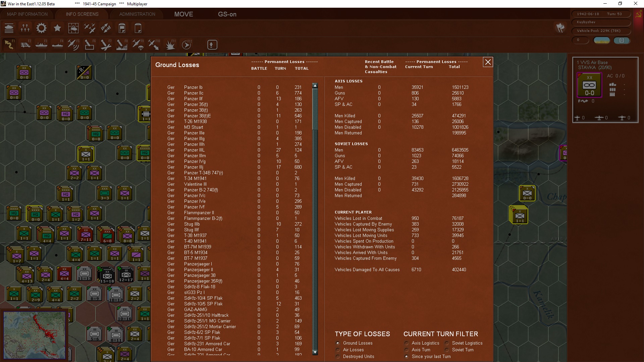644x362 pixels.
Task: Click the reinforcement arrows icon
Action: pos(106,28)
